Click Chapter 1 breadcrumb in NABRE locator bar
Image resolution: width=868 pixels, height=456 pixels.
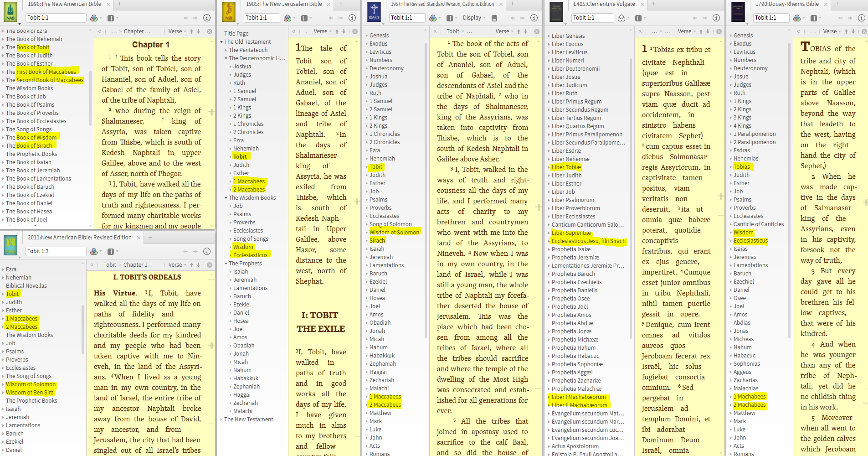coord(135,265)
